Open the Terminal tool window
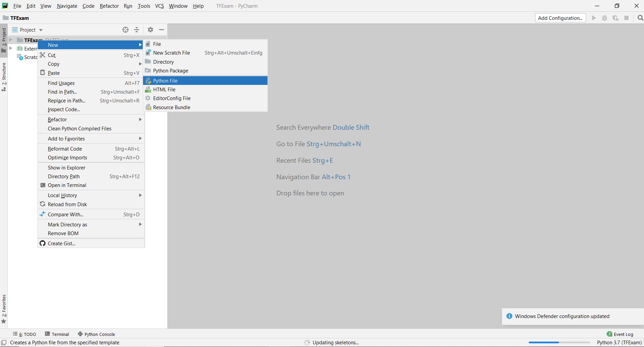644x347 pixels. click(57, 334)
